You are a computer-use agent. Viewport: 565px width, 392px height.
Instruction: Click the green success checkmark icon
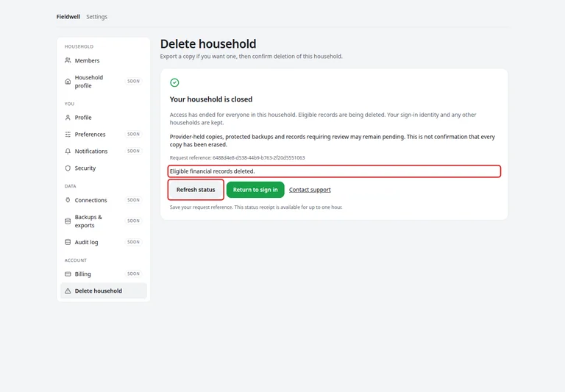tap(174, 82)
